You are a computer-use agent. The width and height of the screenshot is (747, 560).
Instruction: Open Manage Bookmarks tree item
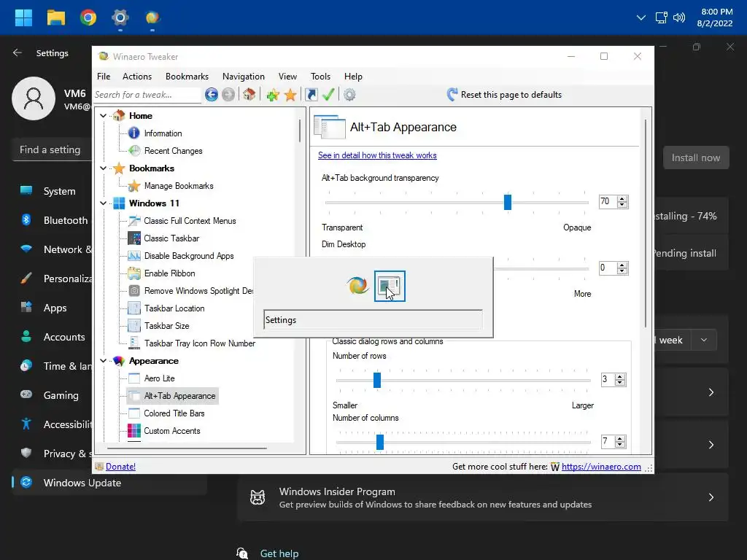click(179, 186)
